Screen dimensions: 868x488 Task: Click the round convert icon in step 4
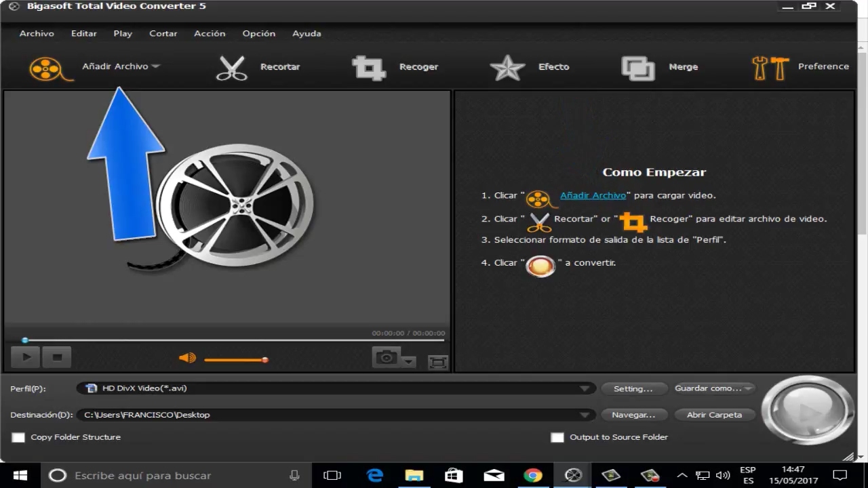pyautogui.click(x=540, y=265)
